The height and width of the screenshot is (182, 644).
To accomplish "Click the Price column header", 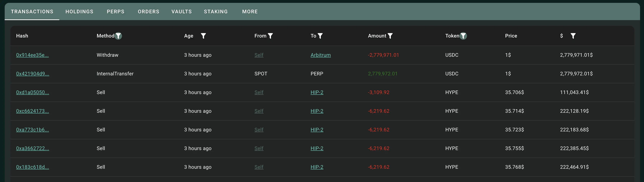I will point(511,36).
